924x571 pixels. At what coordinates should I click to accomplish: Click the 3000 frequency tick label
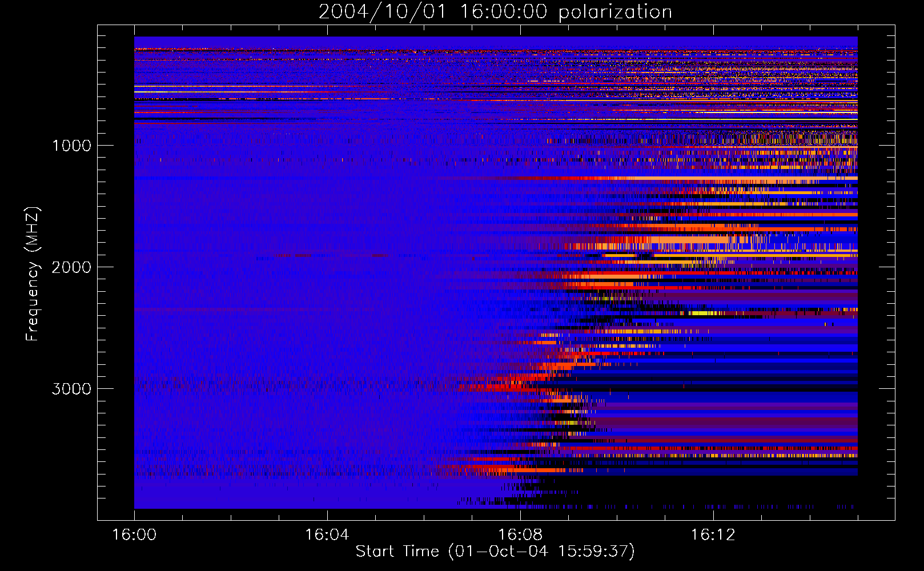click(71, 389)
